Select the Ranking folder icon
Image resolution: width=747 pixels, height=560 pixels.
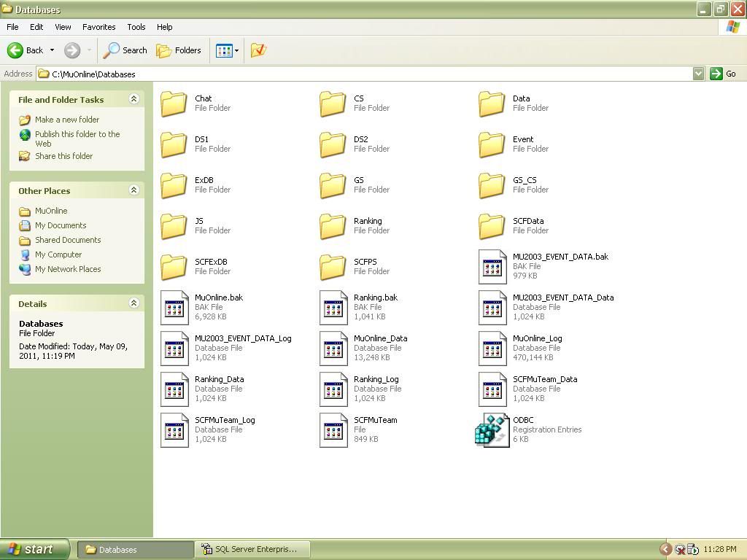pyautogui.click(x=333, y=225)
